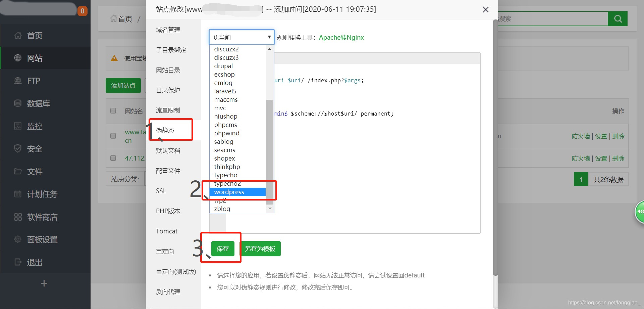Pick emlog from the rule list

click(x=223, y=83)
